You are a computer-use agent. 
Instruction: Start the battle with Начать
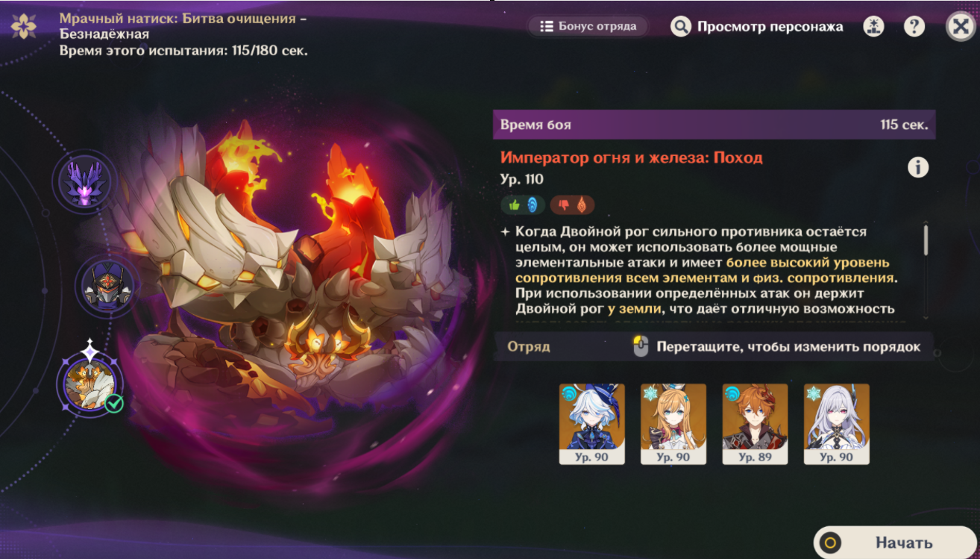point(893,543)
